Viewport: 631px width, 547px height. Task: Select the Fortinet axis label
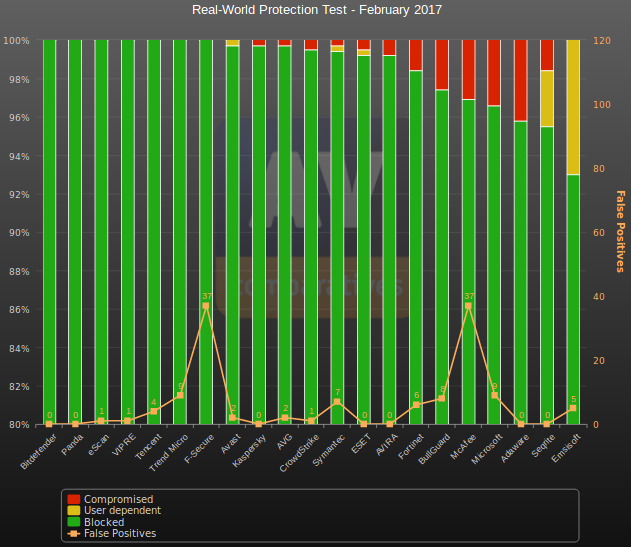click(x=411, y=446)
